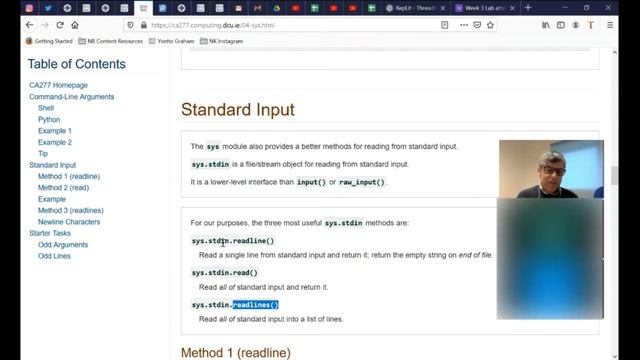
Task: Click the Method 1 (readline) heading
Action: (236, 352)
